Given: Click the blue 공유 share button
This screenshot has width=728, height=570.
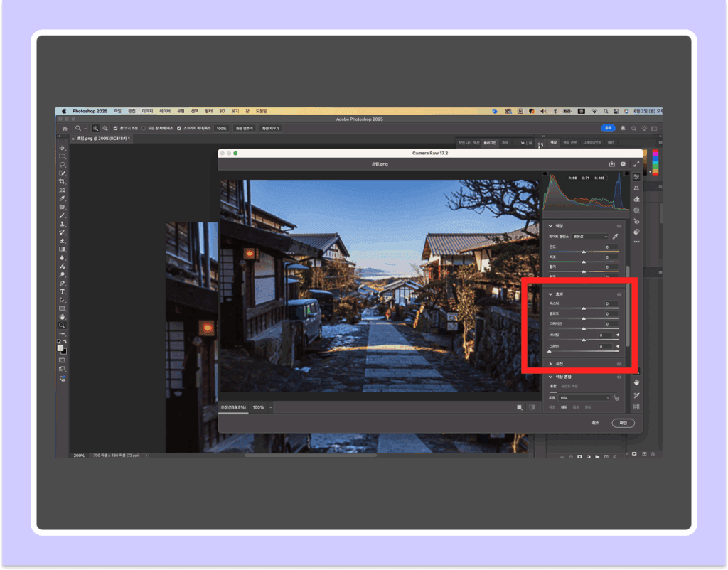Looking at the screenshot, I should click(609, 128).
